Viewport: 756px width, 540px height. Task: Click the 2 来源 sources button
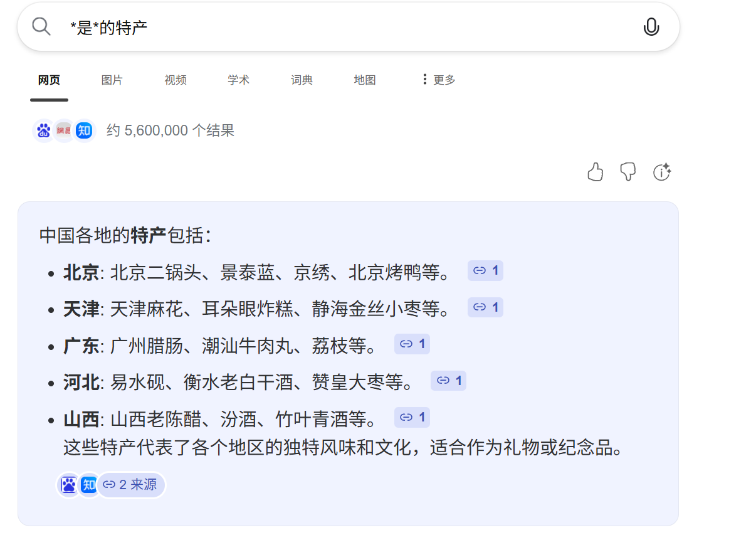point(130,485)
